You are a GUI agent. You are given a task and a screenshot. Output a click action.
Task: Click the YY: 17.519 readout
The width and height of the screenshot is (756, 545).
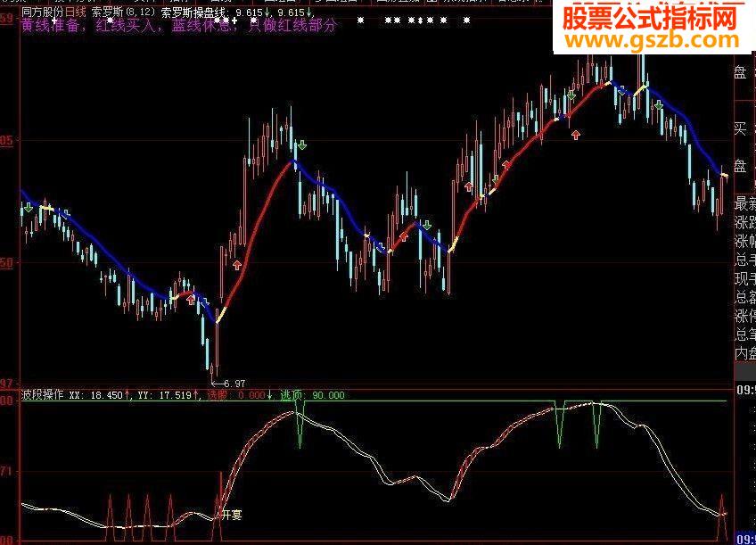pyautogui.click(x=168, y=395)
